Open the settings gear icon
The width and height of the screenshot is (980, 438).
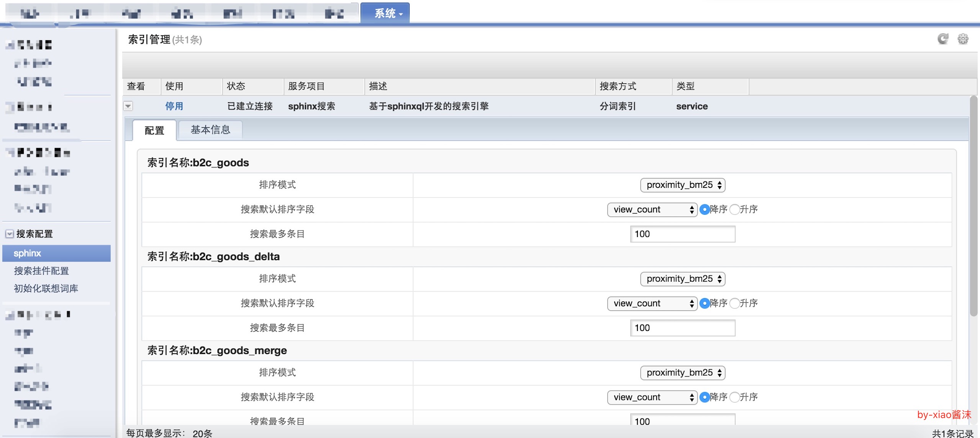click(964, 38)
